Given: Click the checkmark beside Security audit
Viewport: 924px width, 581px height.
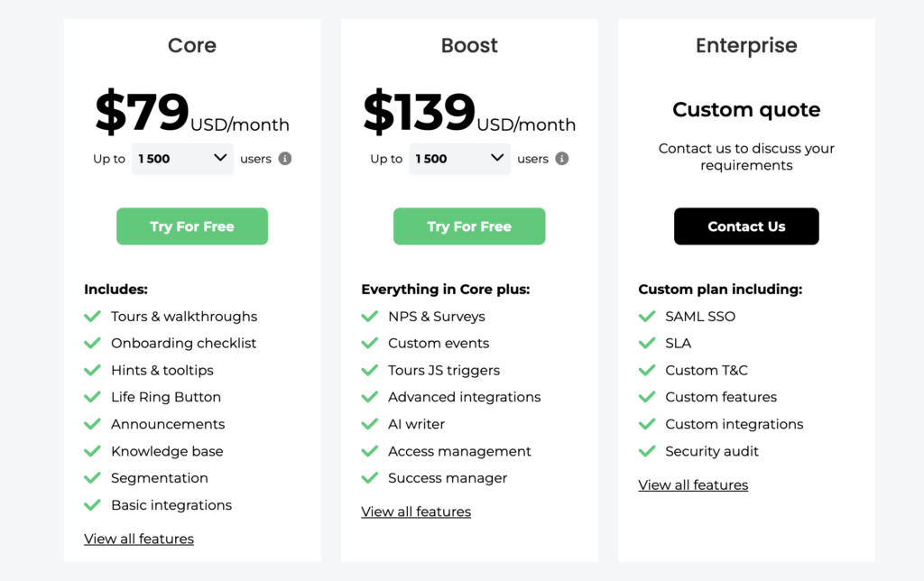Looking at the screenshot, I should tap(646, 451).
